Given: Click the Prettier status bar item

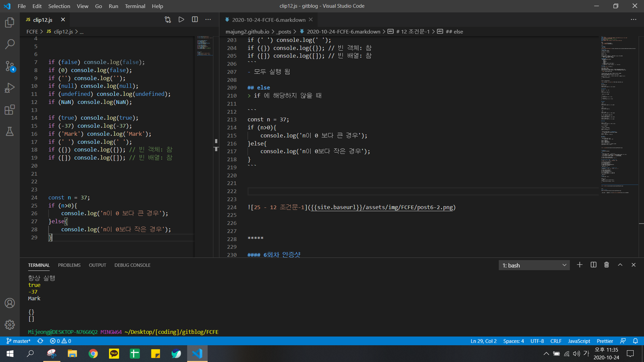Looking at the screenshot, I should (x=605, y=341).
